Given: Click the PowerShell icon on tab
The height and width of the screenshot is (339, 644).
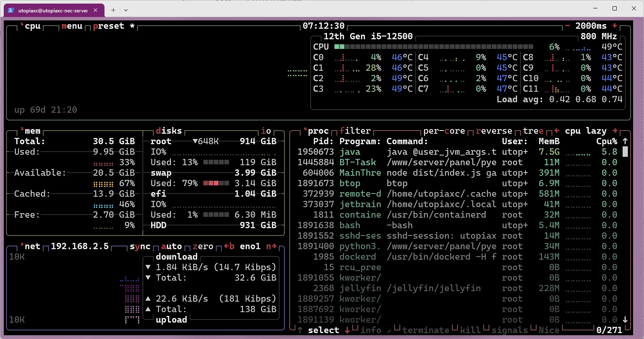Looking at the screenshot, I should pos(11,10).
